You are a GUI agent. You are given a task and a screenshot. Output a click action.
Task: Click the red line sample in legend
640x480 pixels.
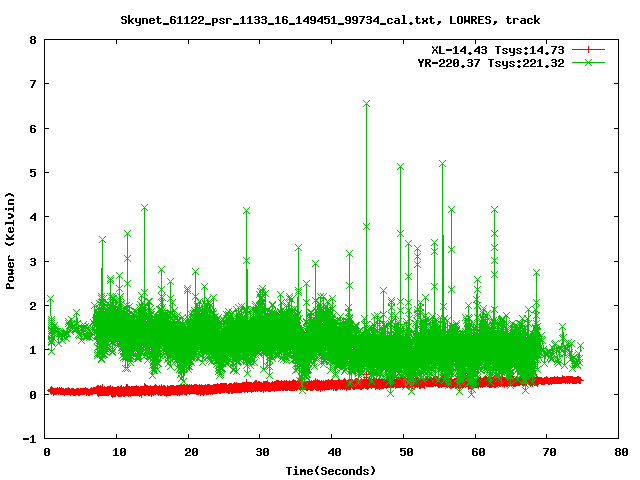(590, 49)
